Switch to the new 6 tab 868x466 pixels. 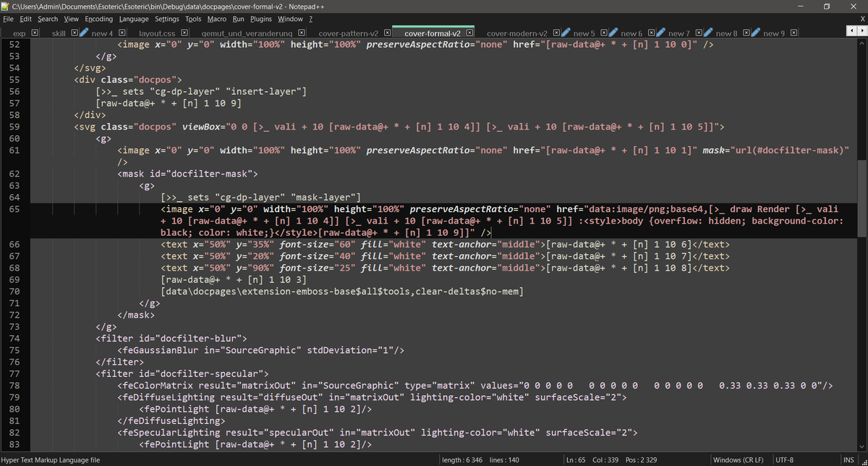pos(631,33)
